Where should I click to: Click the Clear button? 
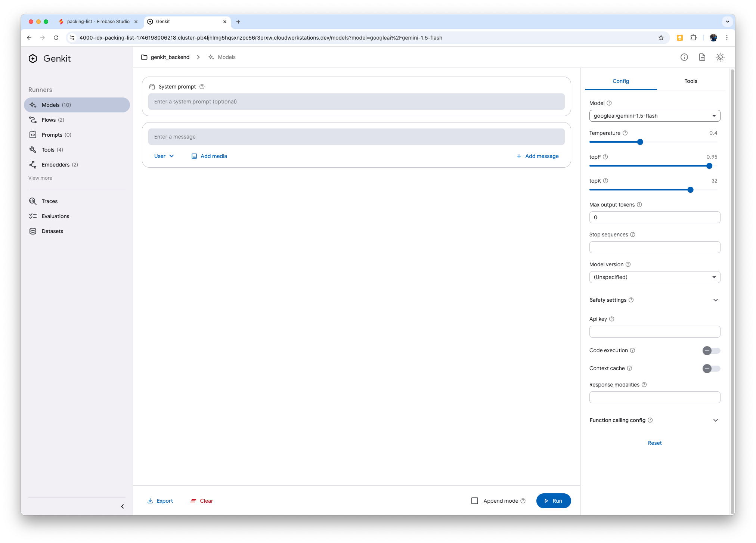[202, 501]
